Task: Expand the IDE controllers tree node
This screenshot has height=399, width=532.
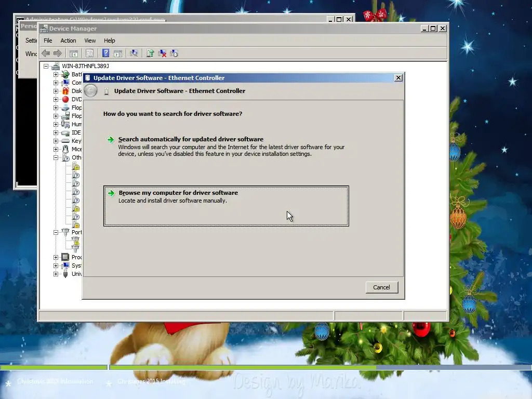Action: (x=56, y=132)
